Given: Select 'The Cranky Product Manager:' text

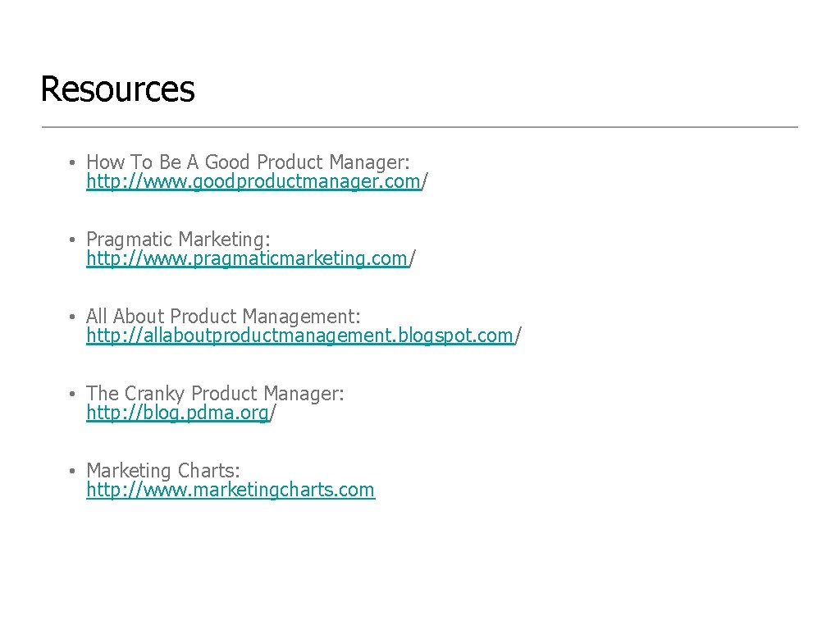Looking at the screenshot, I should coord(215,393).
